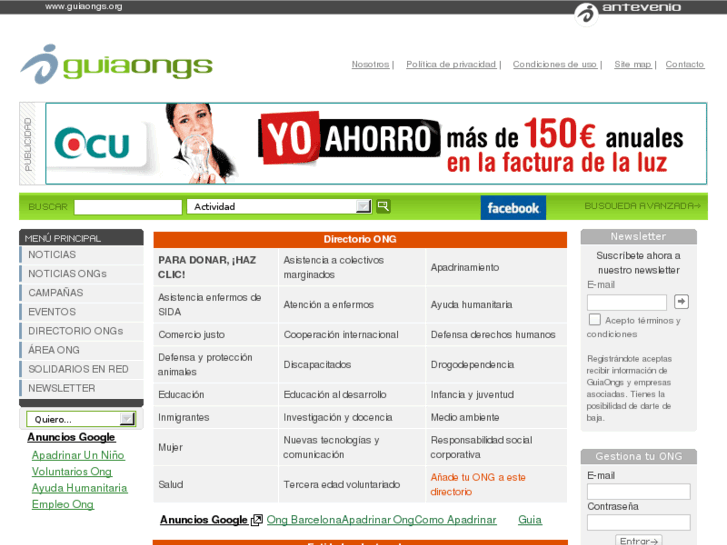The image size is (727, 545).
Task: Open Ayuda humanitaria category
Action: pos(471,304)
